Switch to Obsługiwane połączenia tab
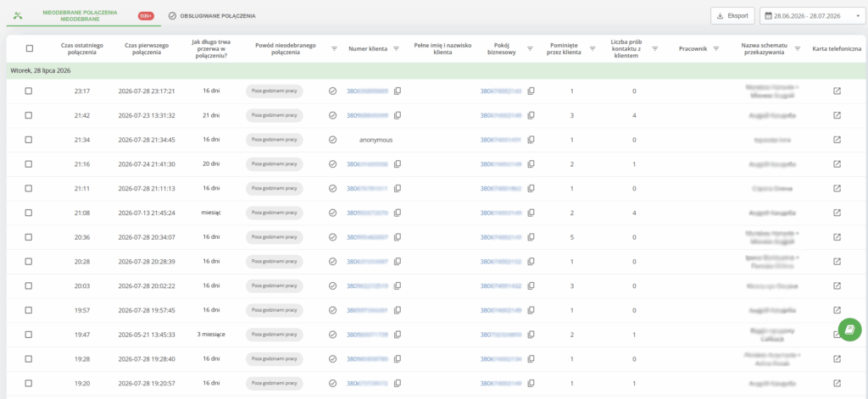Viewport: 868px width, 399px height. (x=213, y=16)
